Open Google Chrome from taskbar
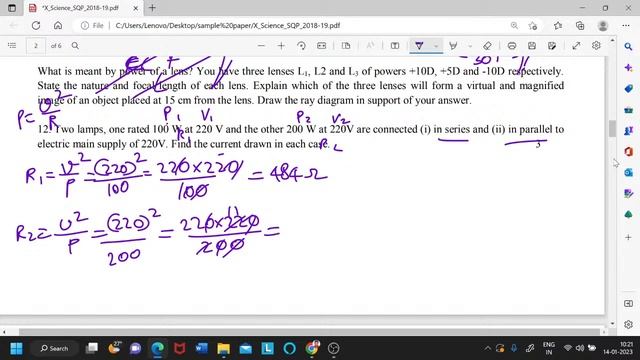The width and height of the screenshot is (640, 360). tap(312, 349)
